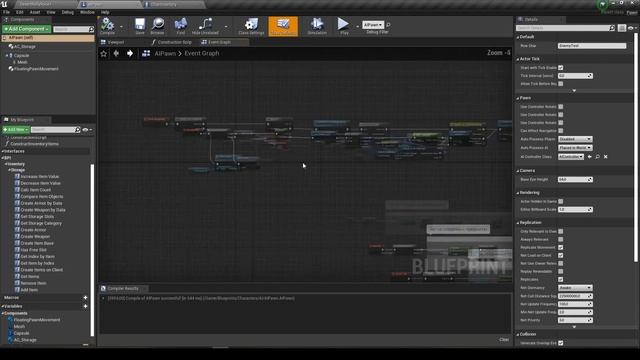This screenshot has width=640, height=360.
Task: Click the Add Component button
Action: pyautogui.click(x=26, y=29)
